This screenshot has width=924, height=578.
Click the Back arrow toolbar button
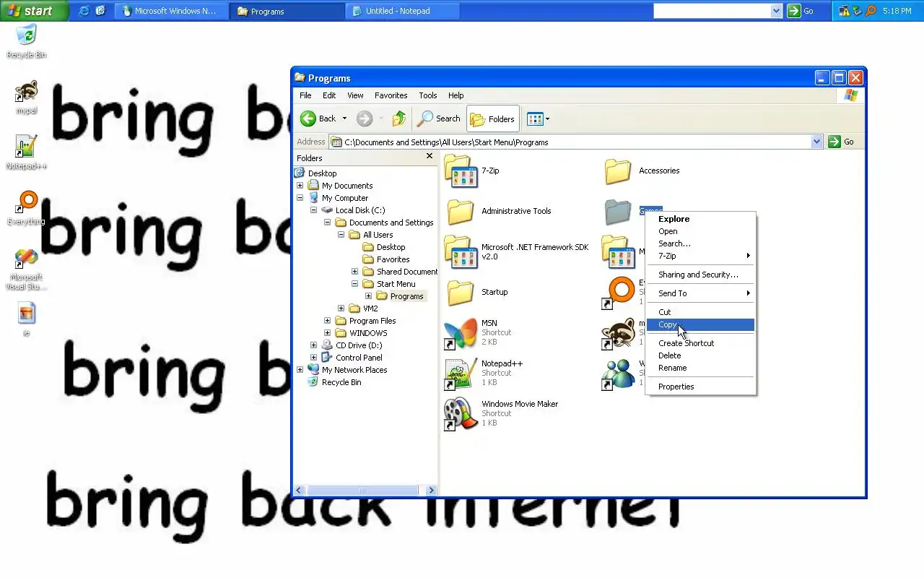click(x=318, y=118)
